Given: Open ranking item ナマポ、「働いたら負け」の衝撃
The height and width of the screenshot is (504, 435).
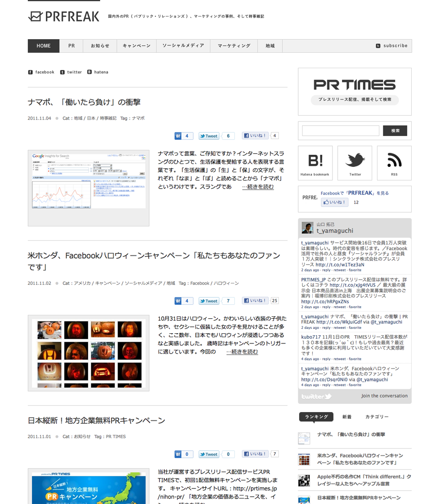Looking at the screenshot, I should pyautogui.click(x=351, y=434).
